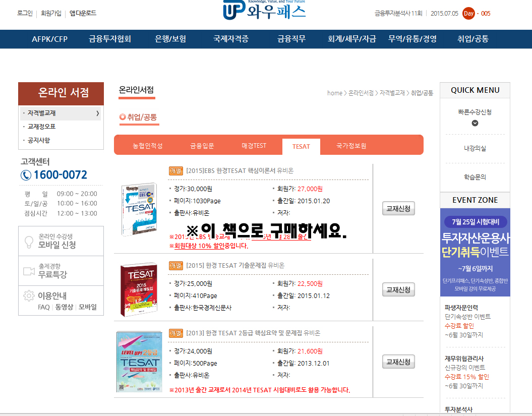Open the 회원가입 link
Viewport: 532px width, 416px height.
pos(51,13)
